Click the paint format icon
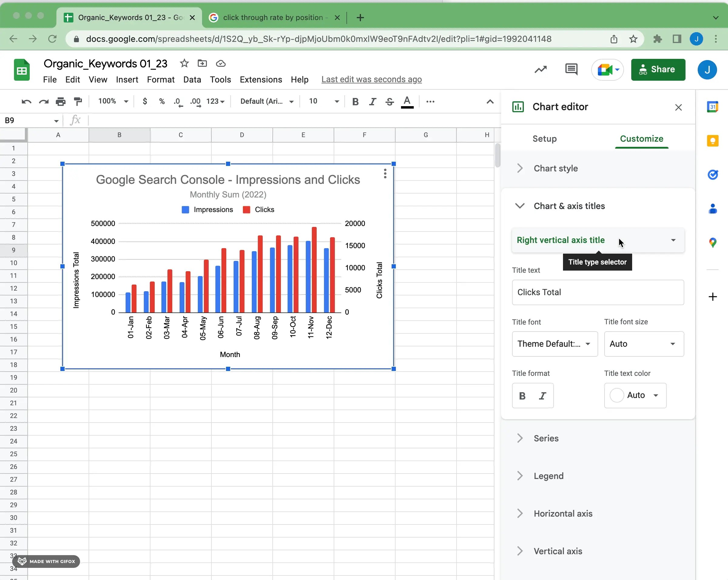The width and height of the screenshot is (728, 580). 78,101
